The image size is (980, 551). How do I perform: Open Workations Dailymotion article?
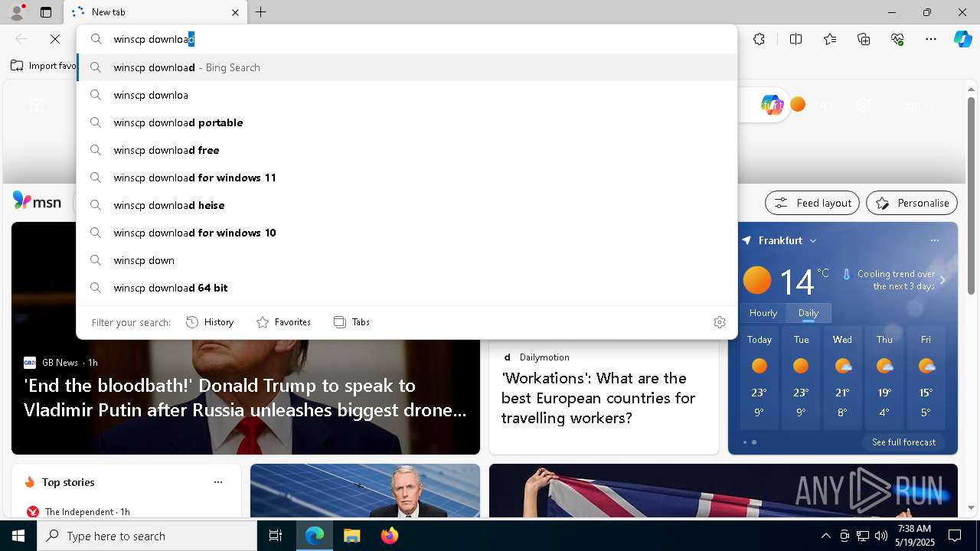pos(598,398)
